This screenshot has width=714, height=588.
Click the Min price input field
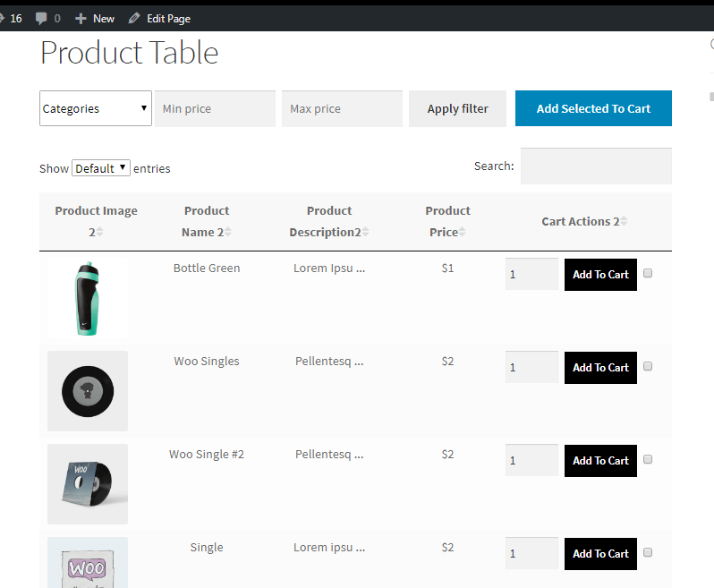coord(215,108)
